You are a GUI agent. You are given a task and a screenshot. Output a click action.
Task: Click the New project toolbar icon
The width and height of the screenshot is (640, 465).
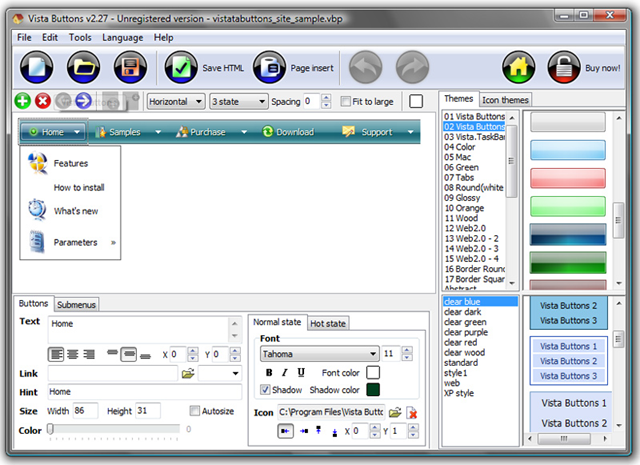coord(37,68)
